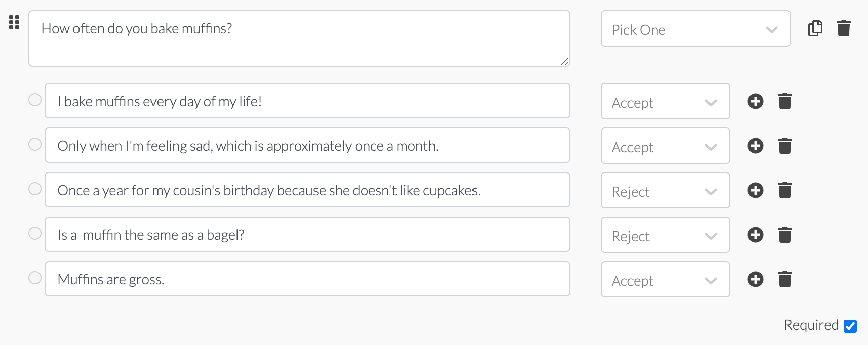Click the plus icon beside "Only when I'm feeling sad"
The width and height of the screenshot is (868, 345).
[755, 146]
